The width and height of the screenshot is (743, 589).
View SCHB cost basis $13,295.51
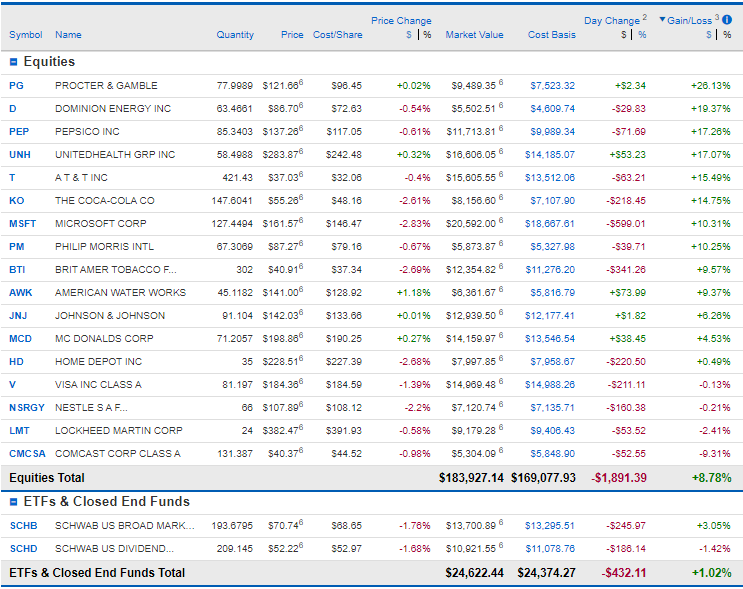click(550, 526)
